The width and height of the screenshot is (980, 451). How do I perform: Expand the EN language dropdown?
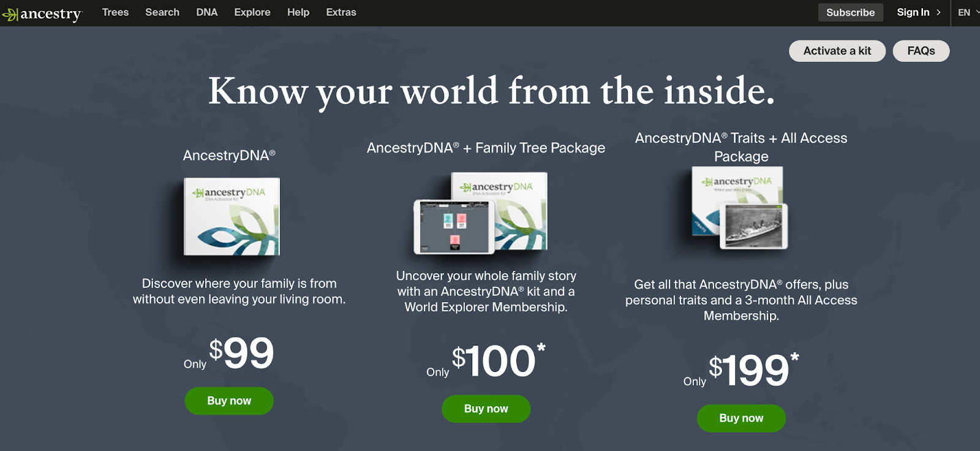click(x=968, y=12)
